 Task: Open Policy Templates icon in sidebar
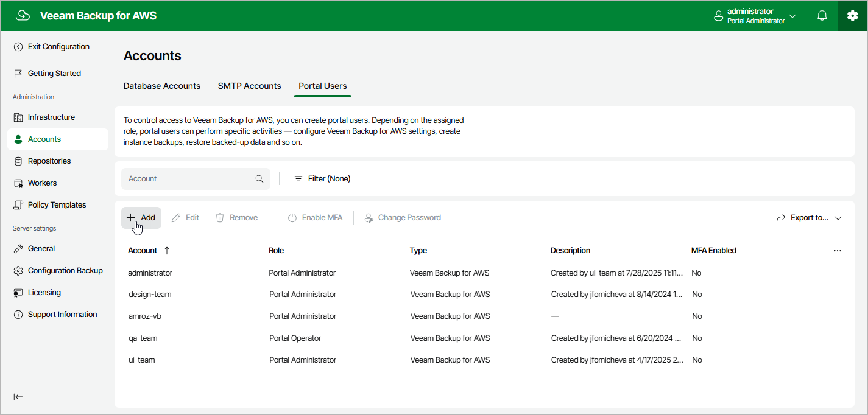[x=18, y=205]
